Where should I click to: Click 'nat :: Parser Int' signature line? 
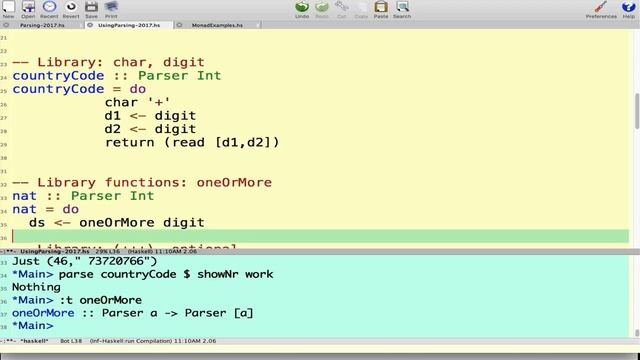83,196
